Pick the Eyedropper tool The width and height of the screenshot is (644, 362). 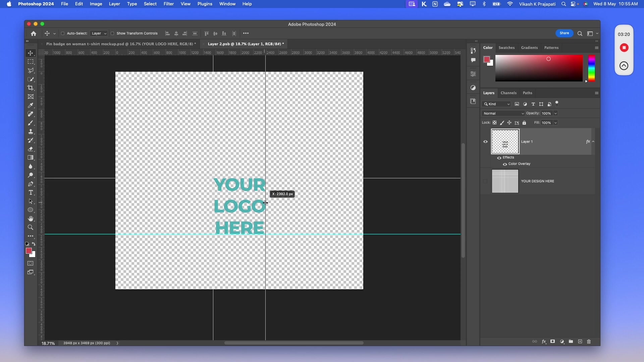pos(31,105)
